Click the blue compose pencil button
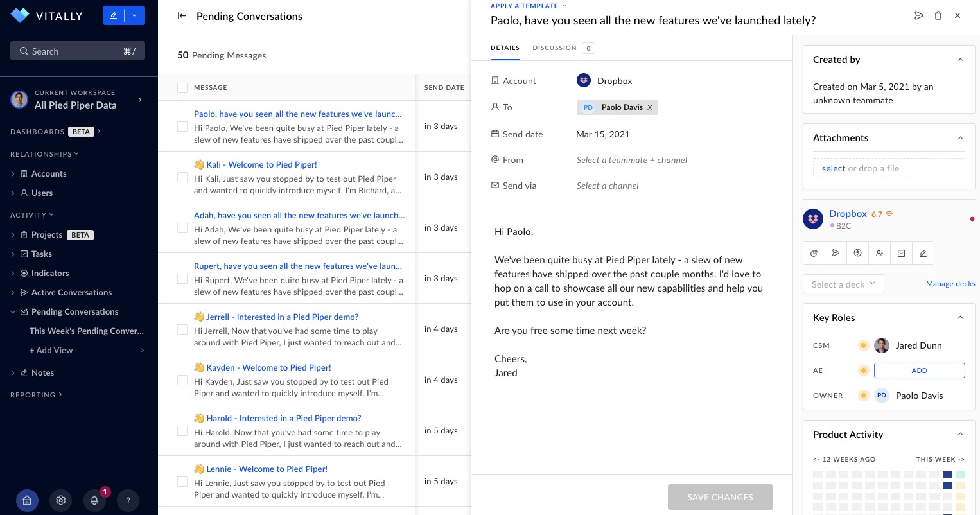 114,15
